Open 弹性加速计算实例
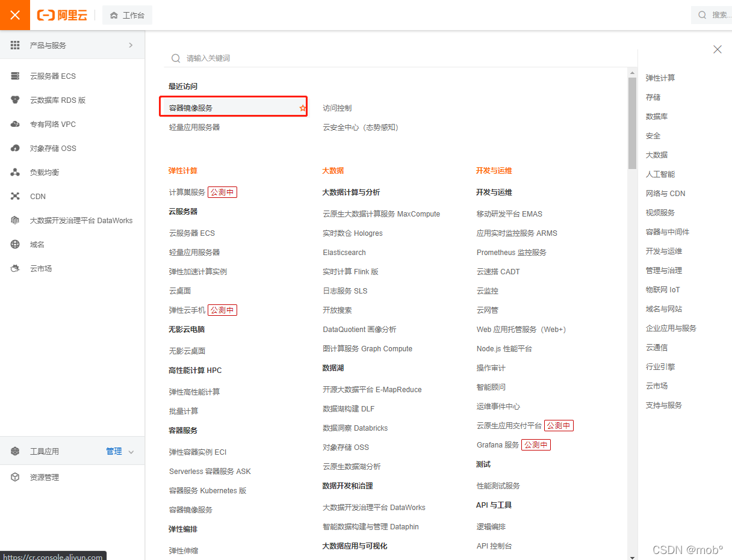The width and height of the screenshot is (732, 560). [x=198, y=272]
